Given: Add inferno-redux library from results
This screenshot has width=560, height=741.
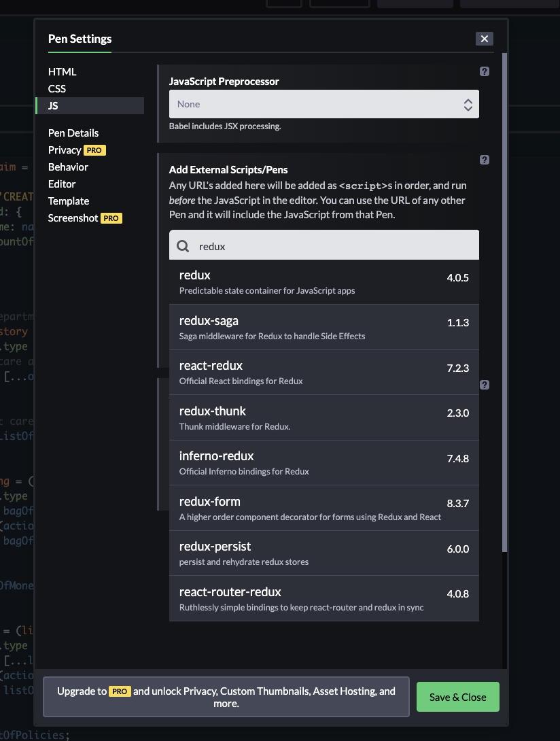Looking at the screenshot, I should (x=323, y=463).
